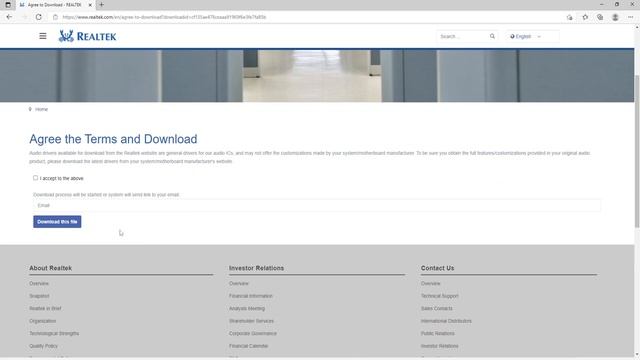
Task: Open the browser Collections icon
Action: [600, 17]
